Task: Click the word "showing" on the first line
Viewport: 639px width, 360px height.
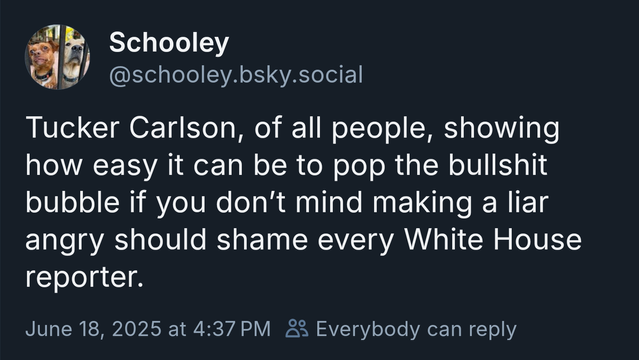Action: pos(501,129)
